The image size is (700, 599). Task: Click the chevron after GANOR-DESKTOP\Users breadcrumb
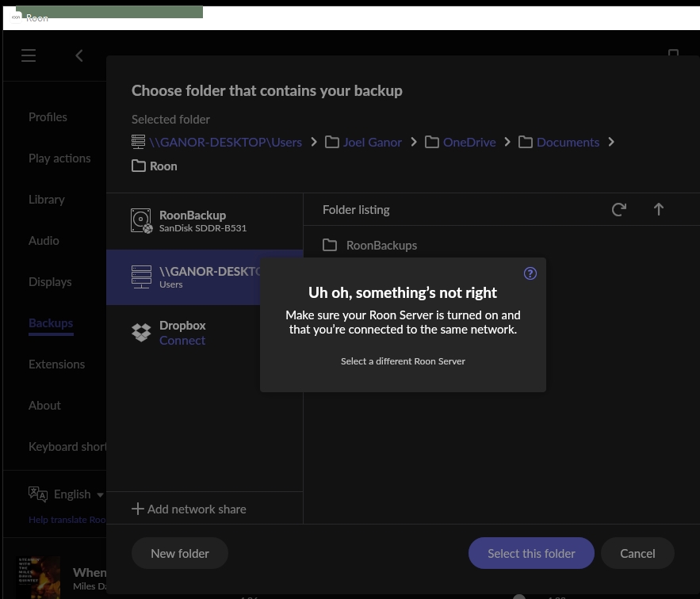pos(314,142)
